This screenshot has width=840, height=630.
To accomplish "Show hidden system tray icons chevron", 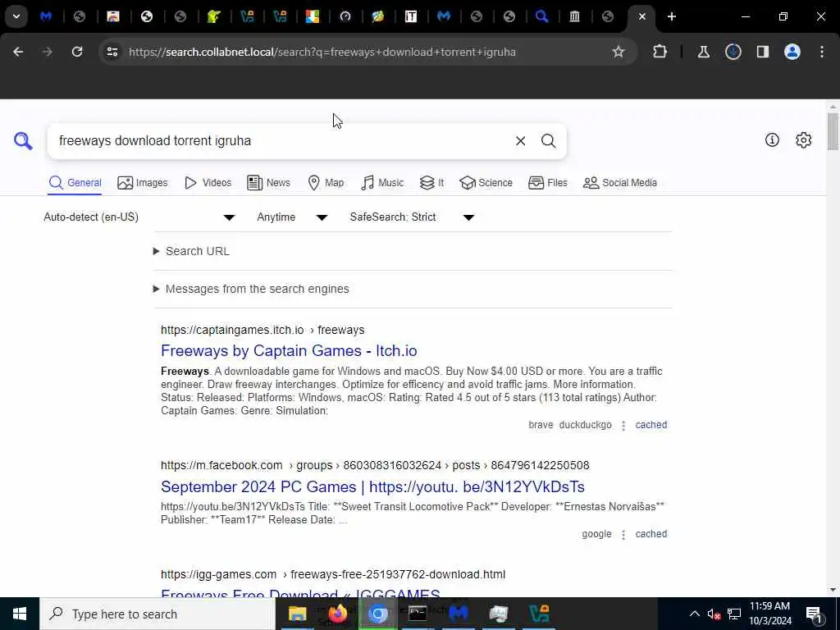I will [694, 614].
